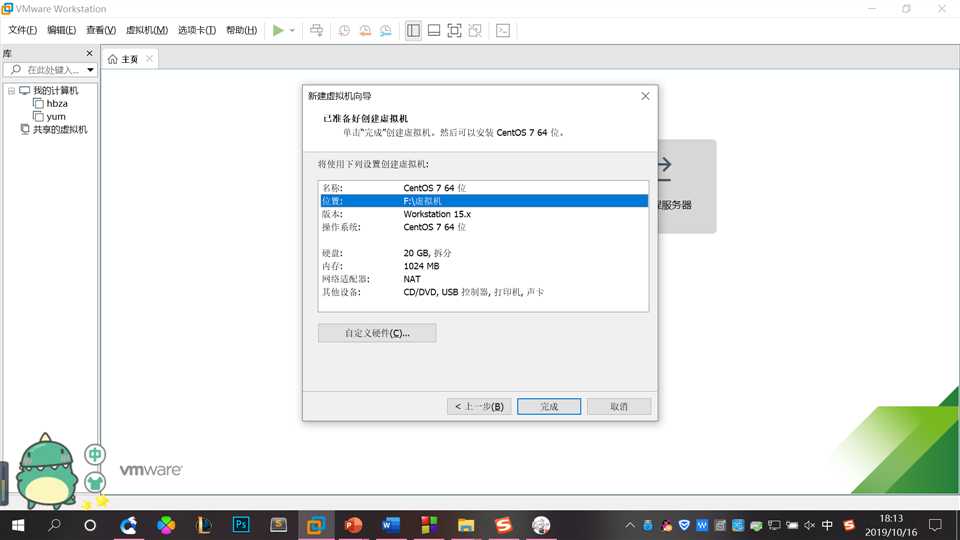
Task: Click the 中 input method tray indicator
Action: coord(827,525)
